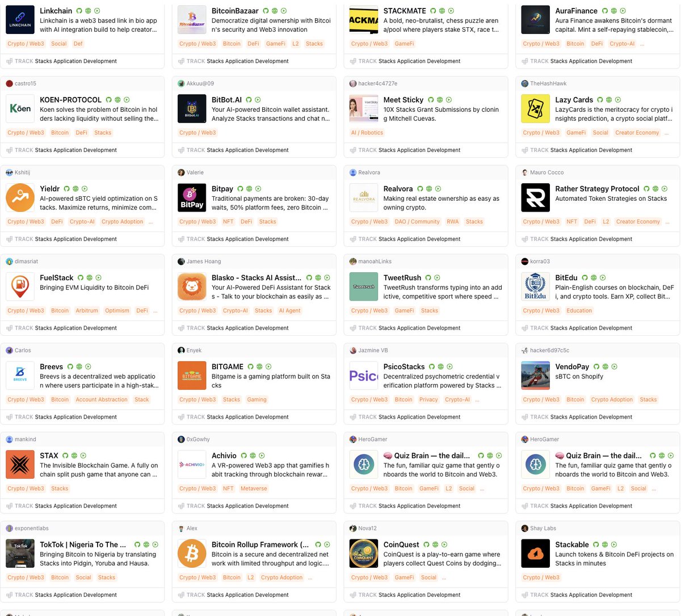The height and width of the screenshot is (616, 681).
Task: Play the Linkchain demo video icon
Action: coord(98,11)
